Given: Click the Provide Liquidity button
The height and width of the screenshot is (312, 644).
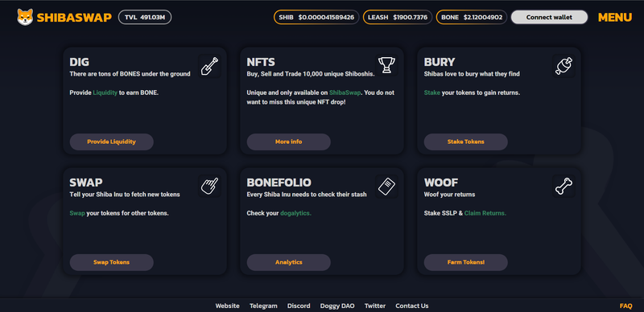Looking at the screenshot, I should click(111, 142).
